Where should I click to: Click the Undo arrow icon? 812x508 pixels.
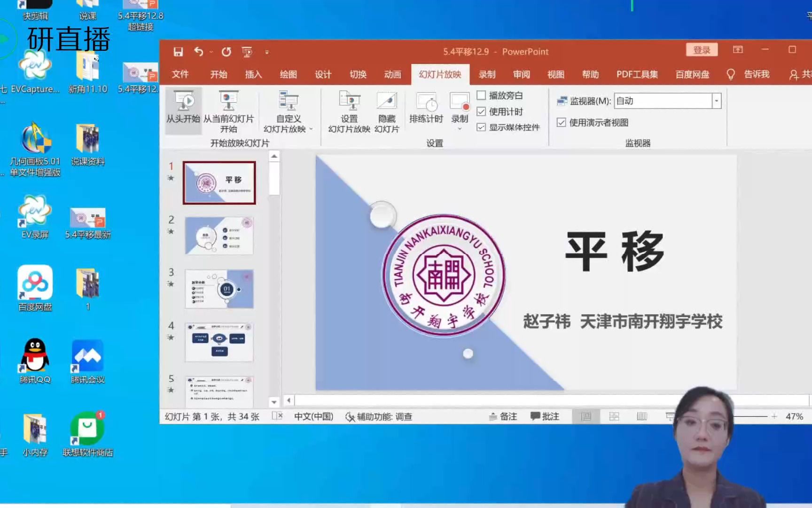[x=199, y=52]
